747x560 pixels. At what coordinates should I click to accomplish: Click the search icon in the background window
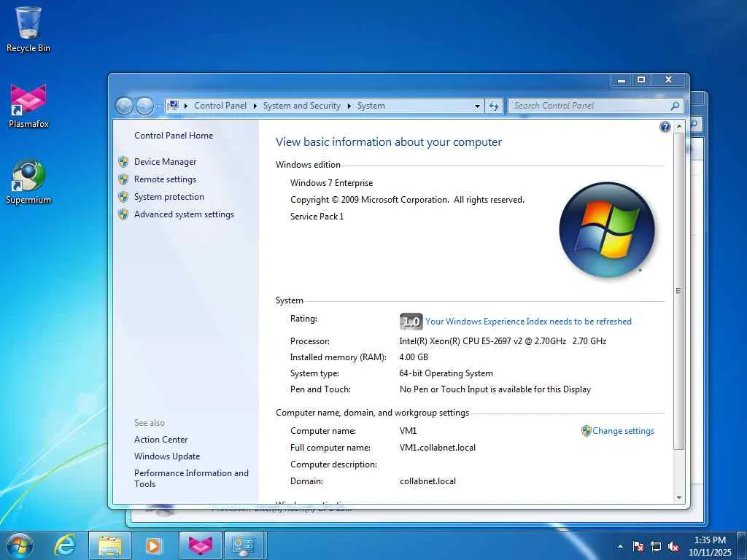pos(694,124)
